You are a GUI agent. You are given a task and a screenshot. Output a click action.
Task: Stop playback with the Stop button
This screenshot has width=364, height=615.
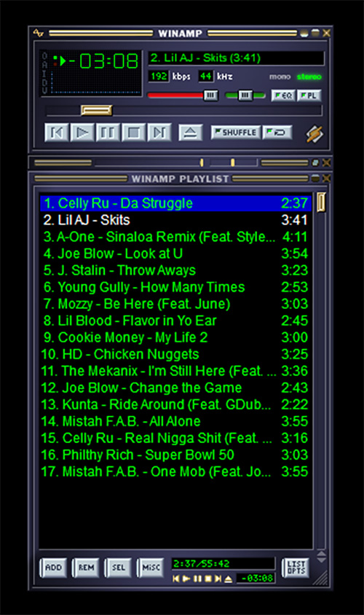click(x=133, y=133)
